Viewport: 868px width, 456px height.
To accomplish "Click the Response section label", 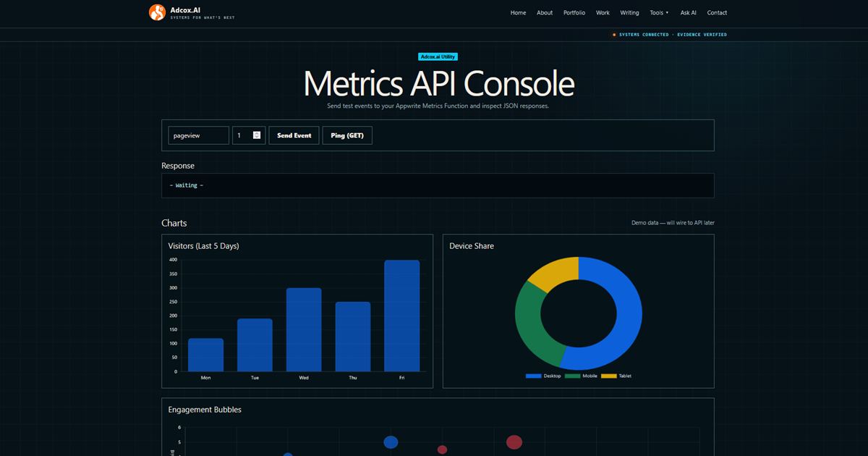I will click(x=178, y=166).
